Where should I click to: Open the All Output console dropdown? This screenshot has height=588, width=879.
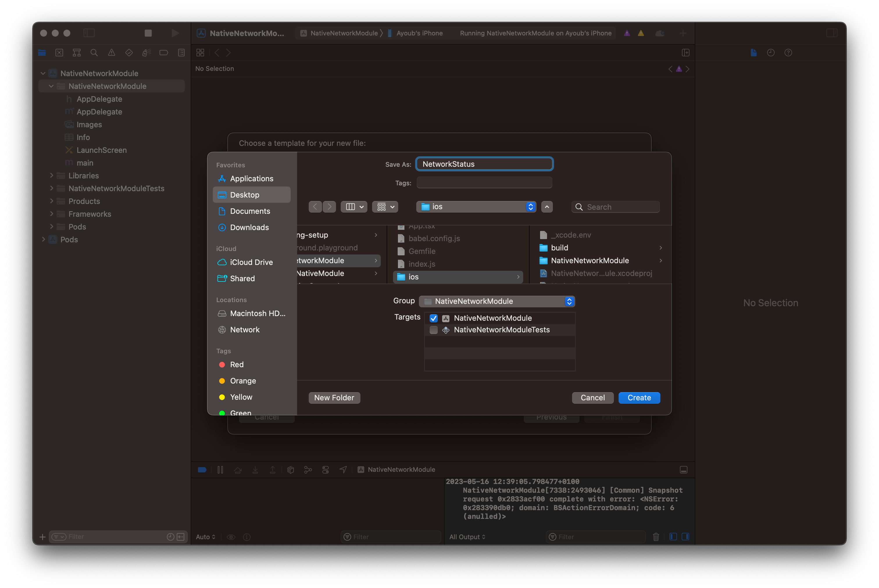[467, 537]
